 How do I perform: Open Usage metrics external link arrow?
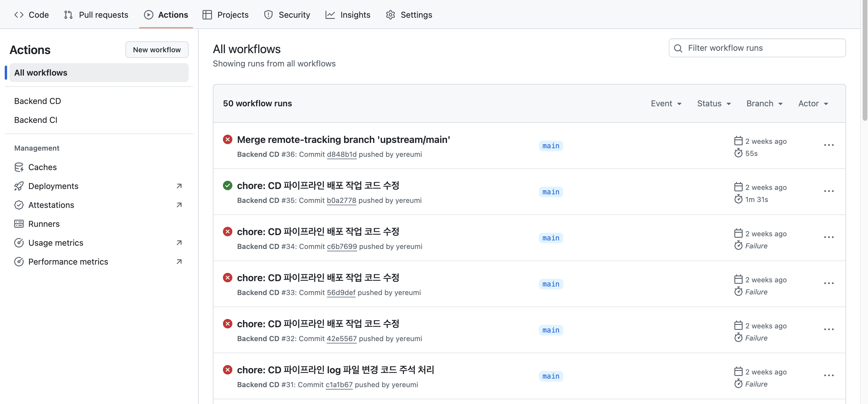(x=179, y=243)
